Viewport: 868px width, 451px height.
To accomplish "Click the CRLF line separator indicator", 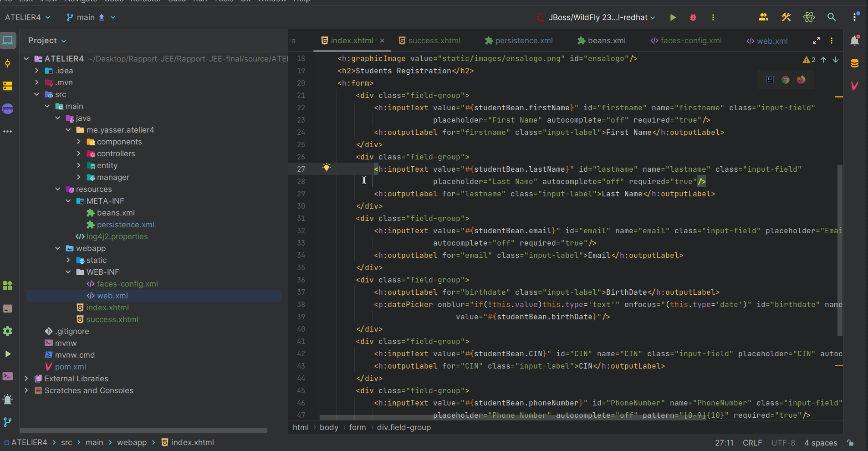I will pos(752,442).
